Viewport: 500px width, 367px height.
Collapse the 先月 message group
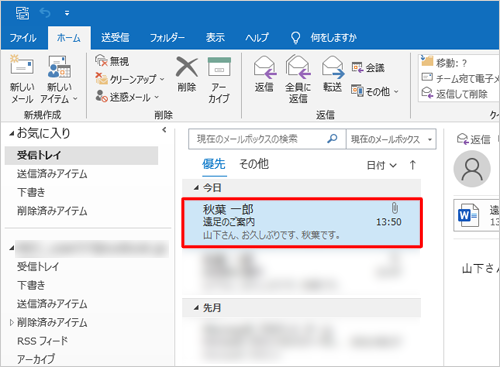pos(196,308)
